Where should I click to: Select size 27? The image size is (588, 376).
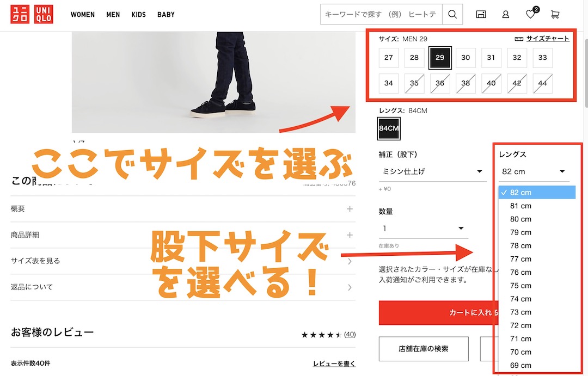point(389,58)
